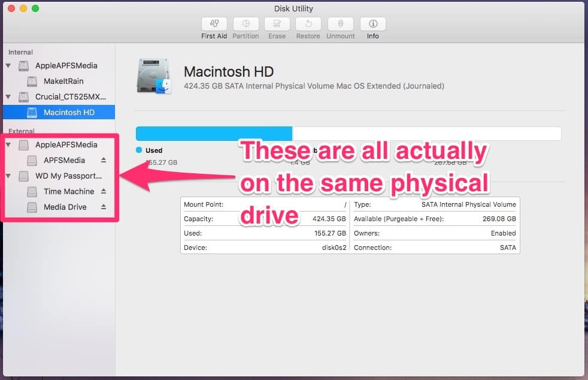
Task: Click the Connection value SATA
Action: [508, 248]
